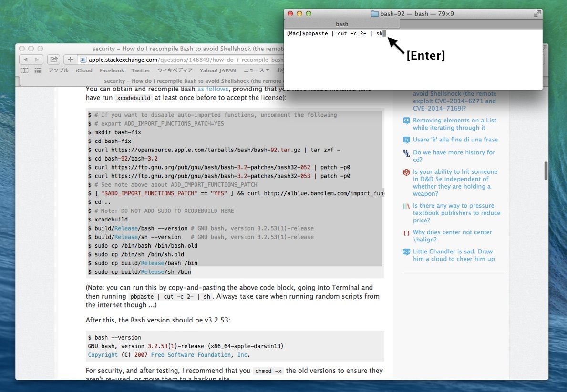Open Twitter bookmark
567x392 pixels.
click(141, 70)
